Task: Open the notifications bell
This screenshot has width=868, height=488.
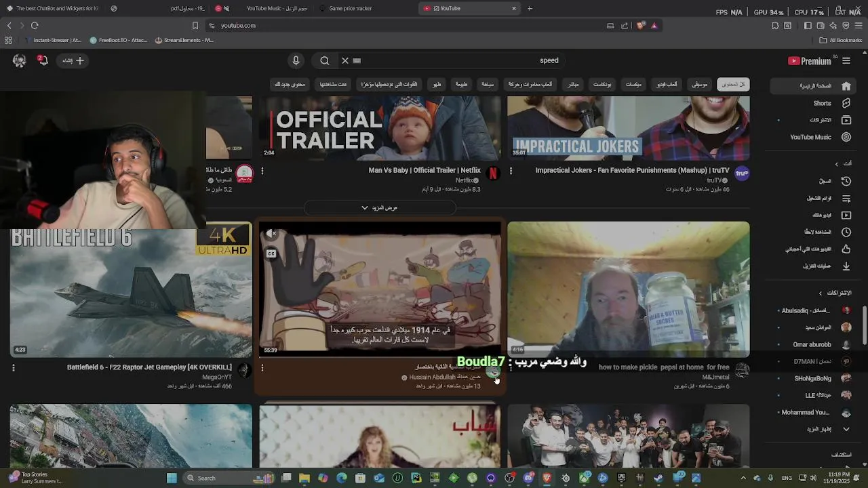Action: click(42, 60)
